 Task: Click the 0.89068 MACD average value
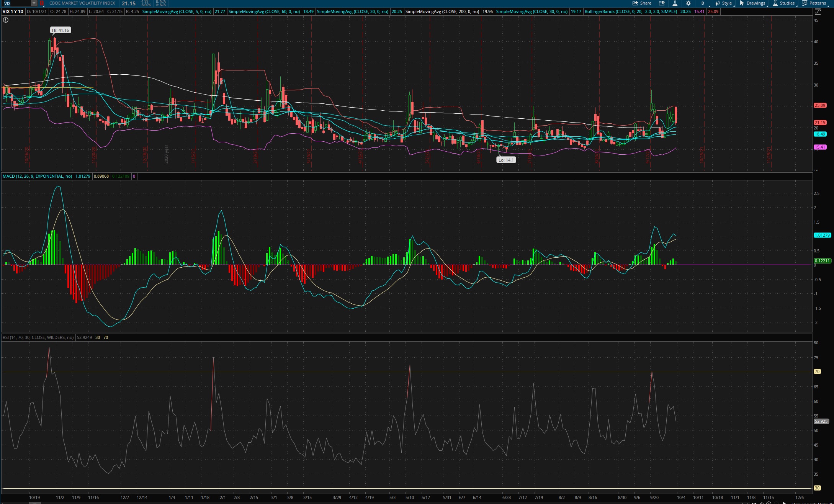101,176
